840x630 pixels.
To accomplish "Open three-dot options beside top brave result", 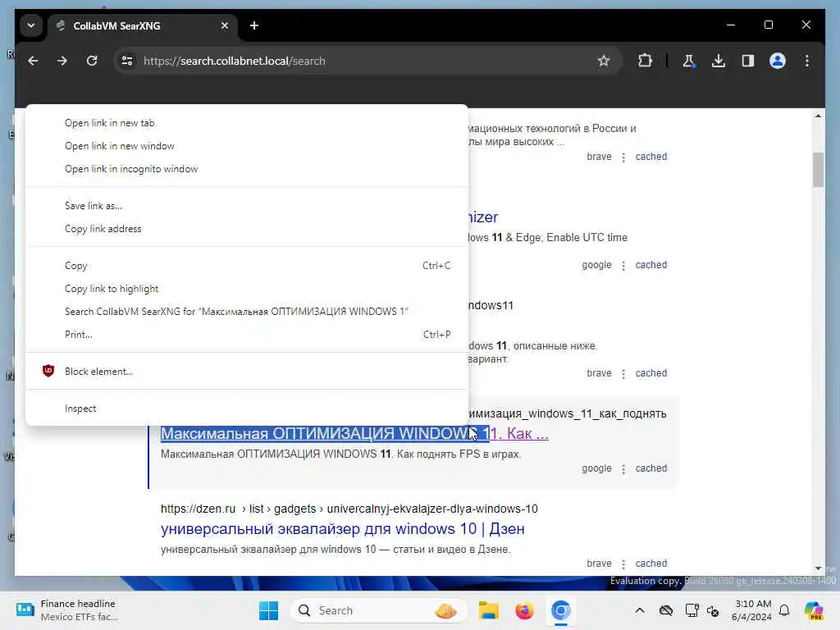I will click(x=623, y=157).
